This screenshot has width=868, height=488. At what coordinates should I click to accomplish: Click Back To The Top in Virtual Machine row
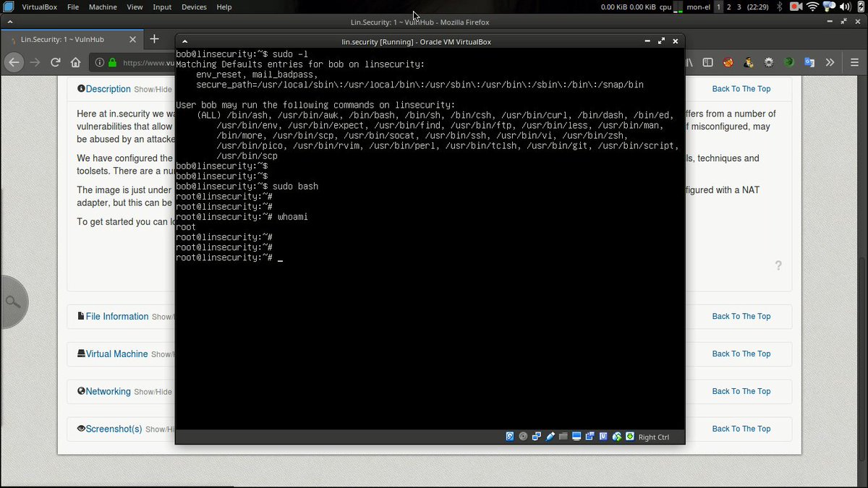[x=741, y=354]
